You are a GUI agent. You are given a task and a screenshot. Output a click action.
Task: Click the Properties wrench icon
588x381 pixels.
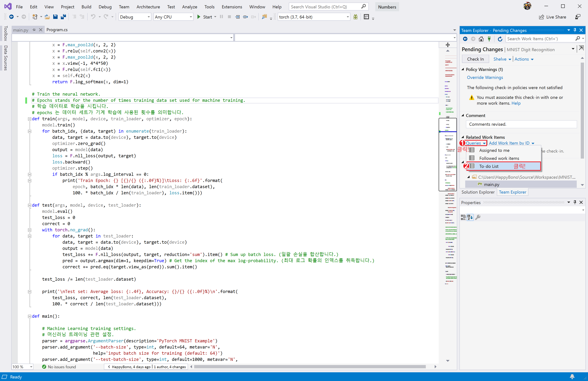478,217
